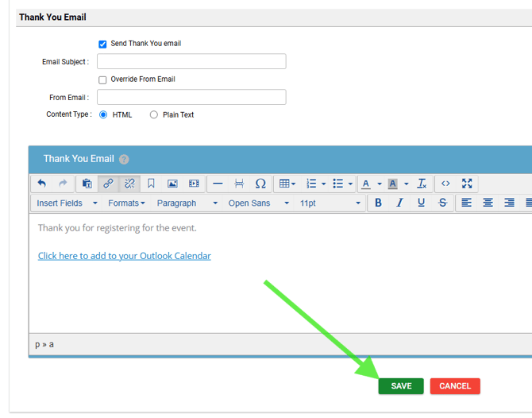Open the Formats menu
This screenshot has height=418, width=532.
(x=126, y=203)
